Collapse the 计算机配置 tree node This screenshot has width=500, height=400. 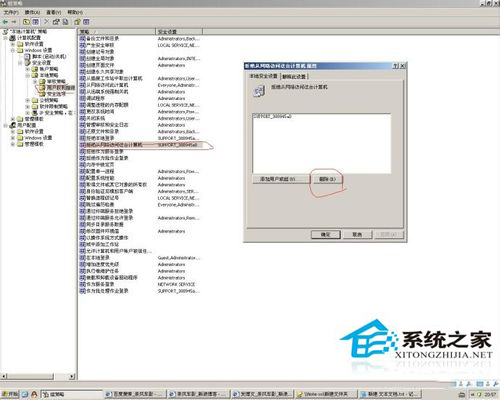[x=6, y=38]
